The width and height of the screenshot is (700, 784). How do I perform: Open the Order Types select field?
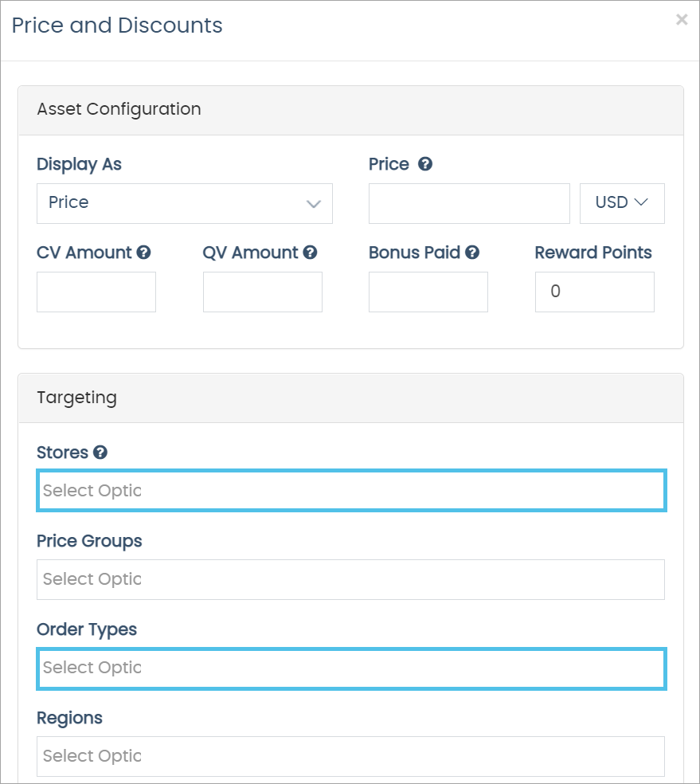(x=350, y=668)
